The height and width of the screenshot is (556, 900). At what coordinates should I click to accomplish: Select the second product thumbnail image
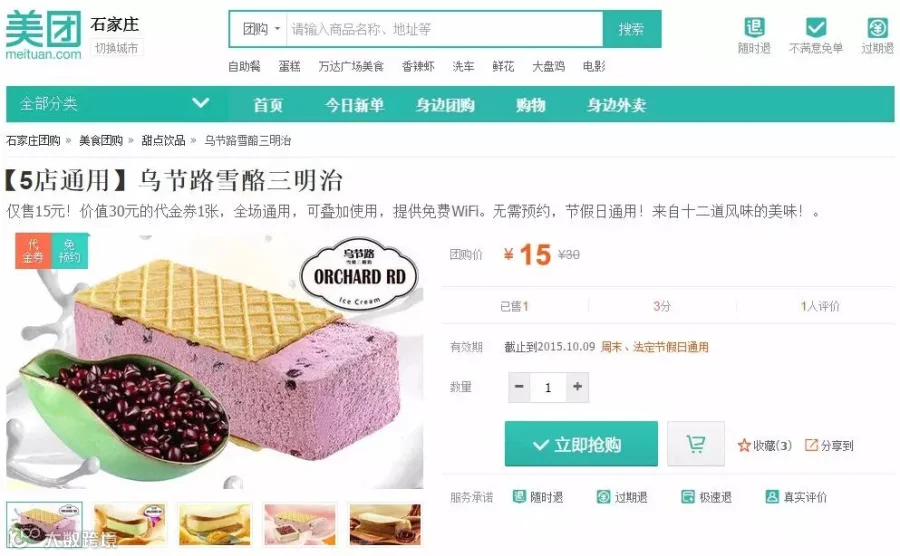[x=130, y=523]
